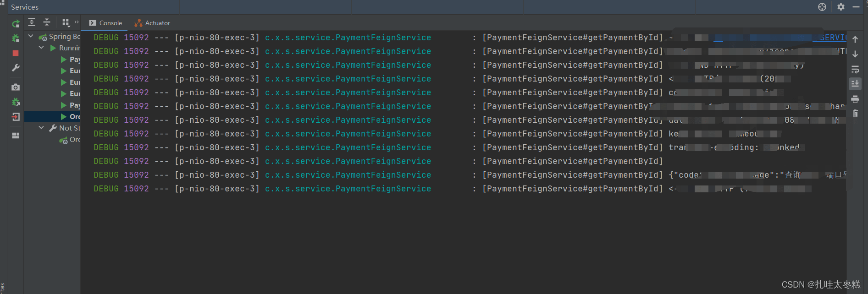Image resolution: width=868 pixels, height=294 pixels.
Task: Toggle Scroll to End of console
Action: (855, 84)
